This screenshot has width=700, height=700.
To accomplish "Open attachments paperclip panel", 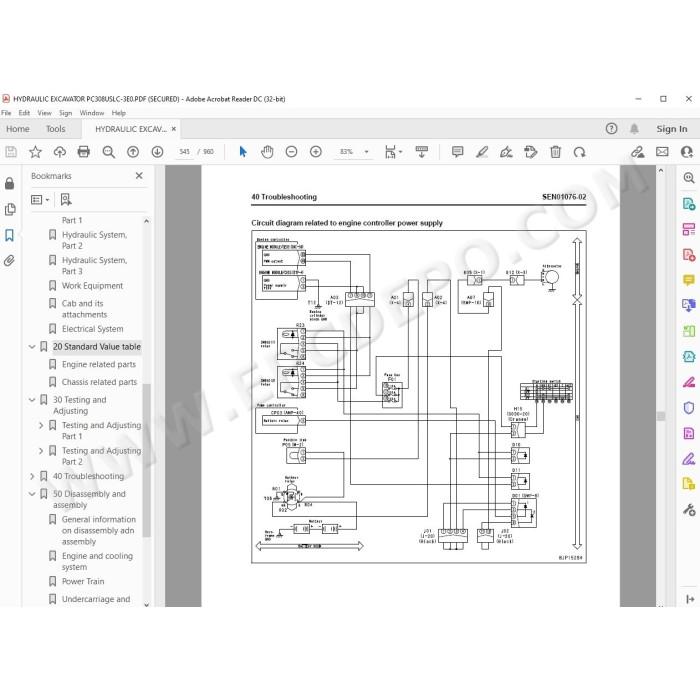I will pos(10,260).
